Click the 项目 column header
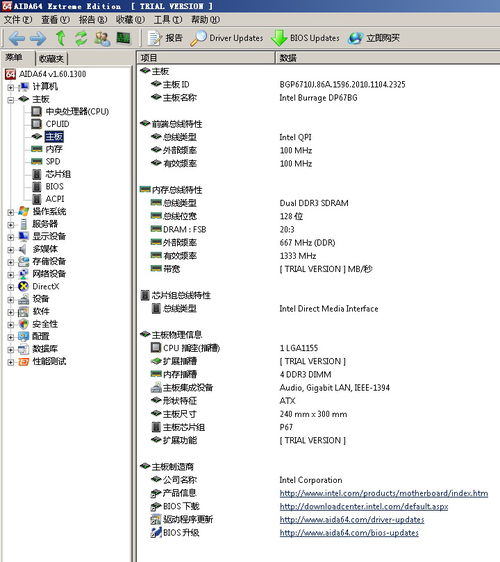 coord(206,58)
